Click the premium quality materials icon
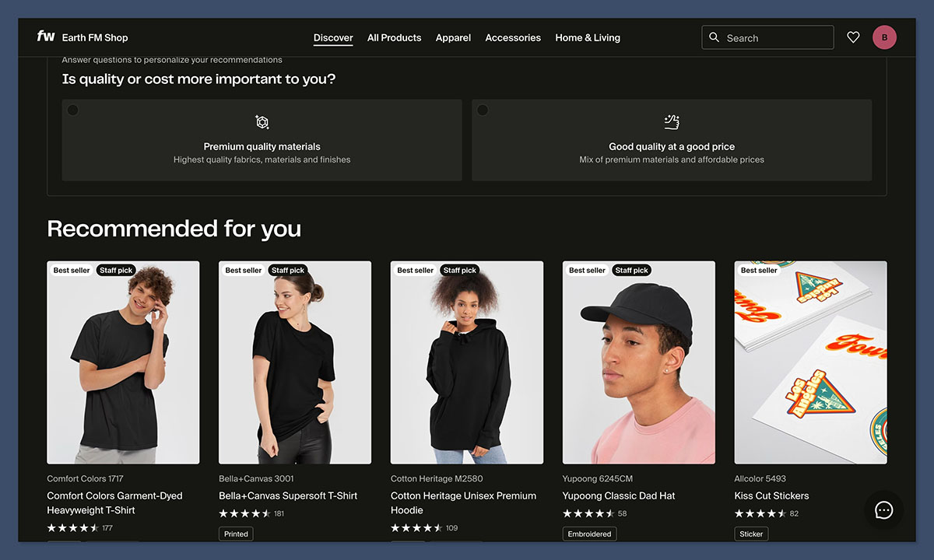Image resolution: width=934 pixels, height=560 pixels. [262, 122]
